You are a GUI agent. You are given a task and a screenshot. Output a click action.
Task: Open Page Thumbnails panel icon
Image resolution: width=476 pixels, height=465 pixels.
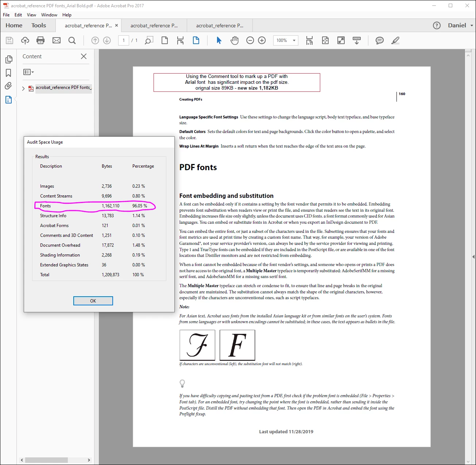pos(9,59)
